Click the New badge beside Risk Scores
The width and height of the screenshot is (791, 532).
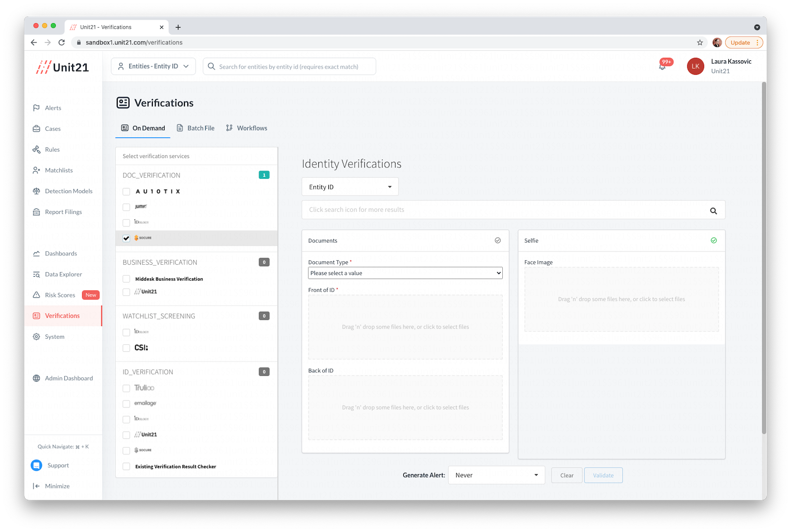coord(91,295)
